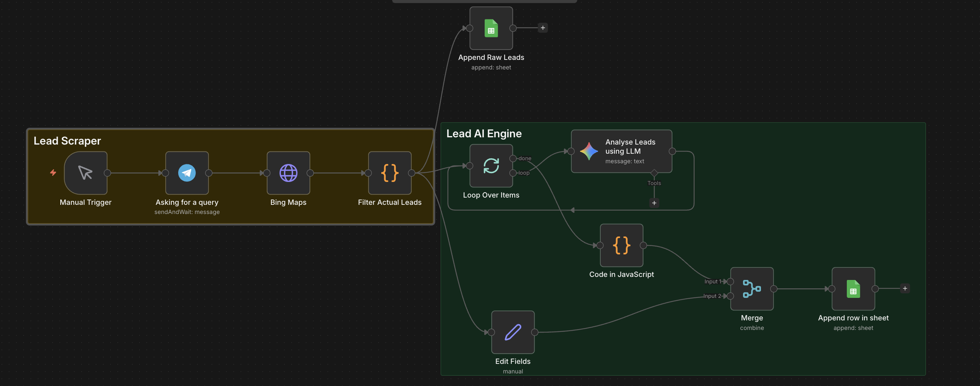Add node after Append row in sheet
980x386 pixels.
[905, 288]
